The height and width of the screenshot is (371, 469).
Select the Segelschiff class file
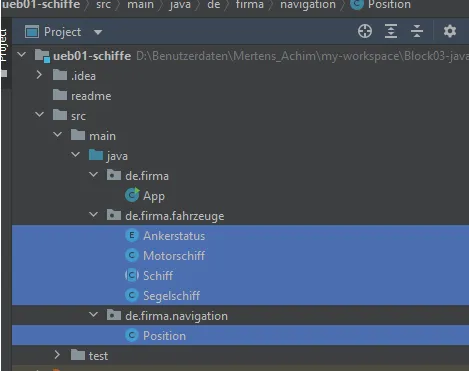[171, 296]
